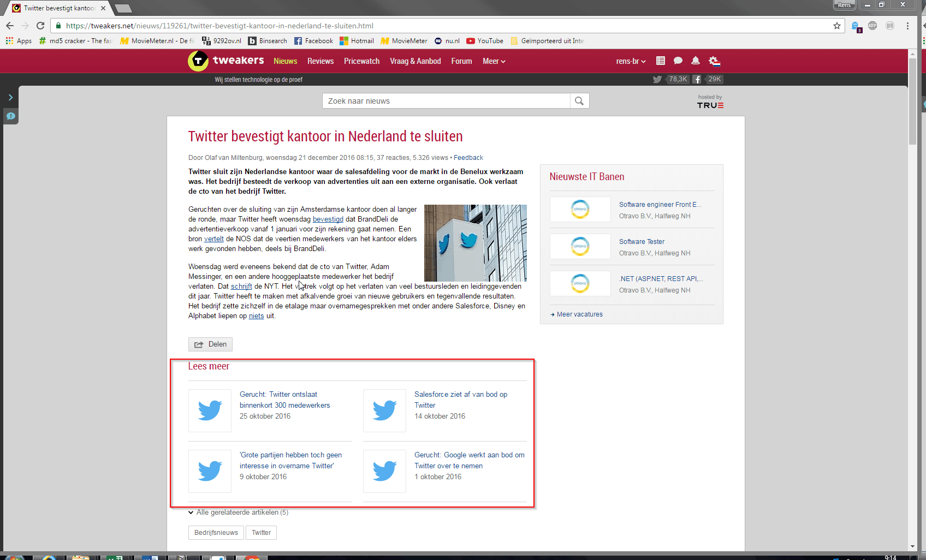
Task: Click the Facebook likes icon showing 29K
Action: pos(708,79)
